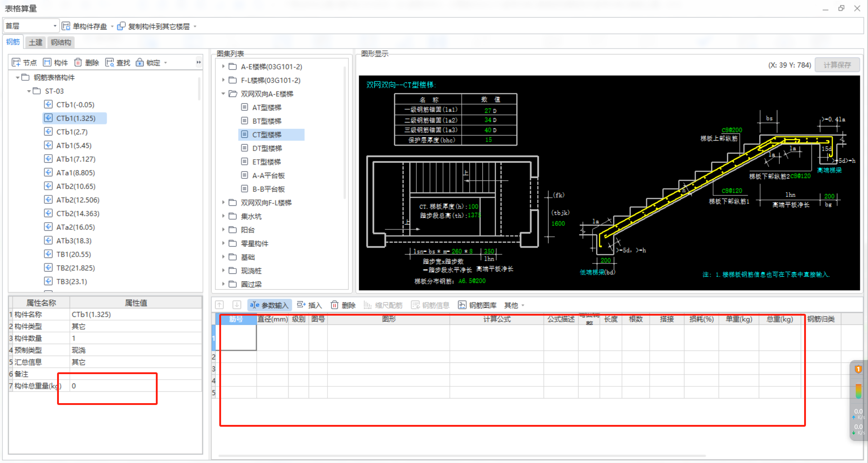Click the move-up arrow icon above rebar table
The image size is (868, 463).
(x=220, y=305)
